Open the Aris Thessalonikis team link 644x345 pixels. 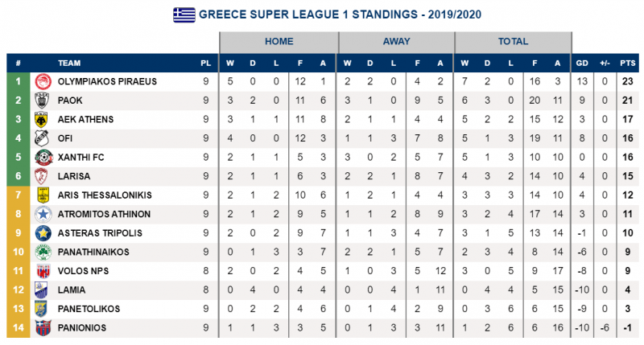click(x=105, y=195)
